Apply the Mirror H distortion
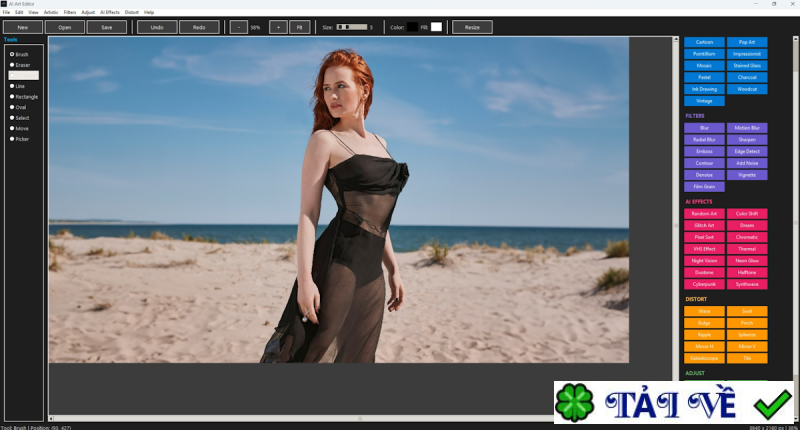800x430 pixels. coord(704,346)
